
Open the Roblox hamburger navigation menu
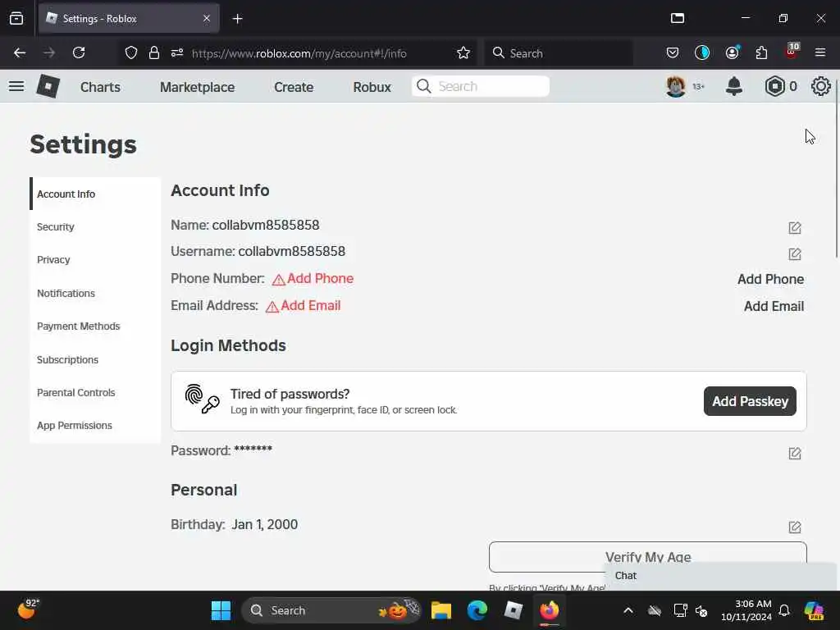[x=16, y=86]
